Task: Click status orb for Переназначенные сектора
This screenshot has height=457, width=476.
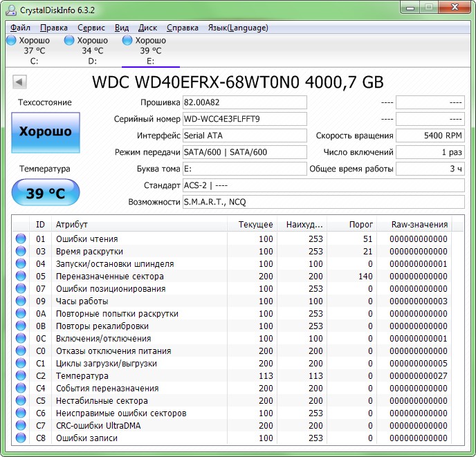Action: 21,276
